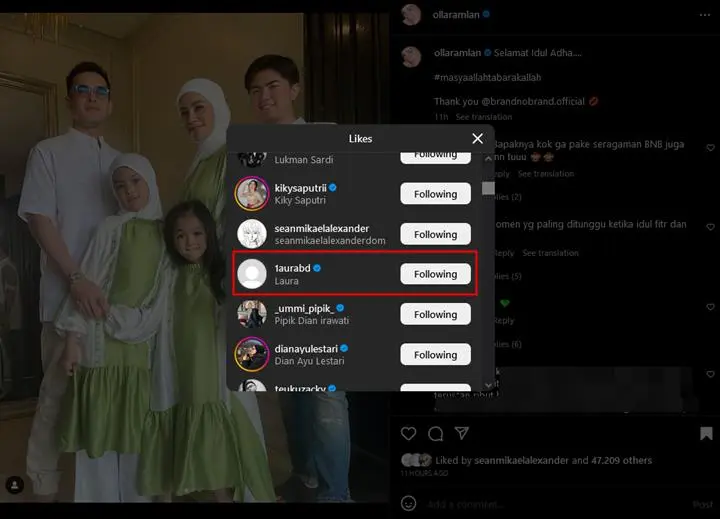Open username _ummi_pipik_ in Likes list

click(304, 308)
